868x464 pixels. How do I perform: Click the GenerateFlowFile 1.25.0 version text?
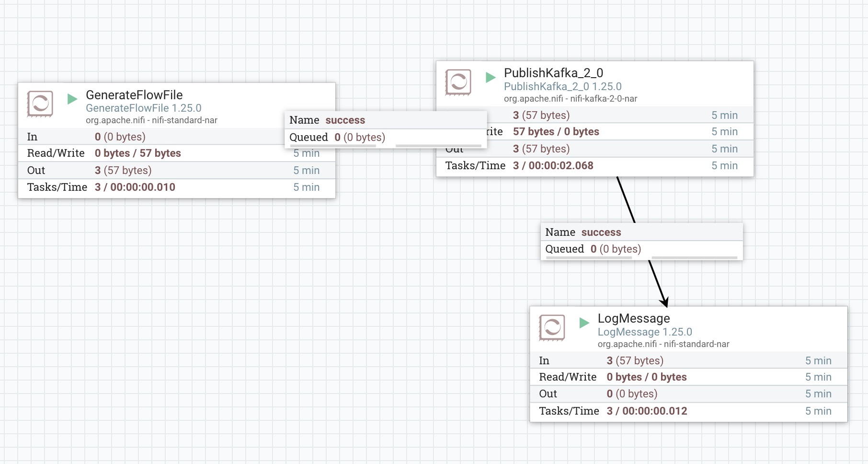(x=144, y=108)
